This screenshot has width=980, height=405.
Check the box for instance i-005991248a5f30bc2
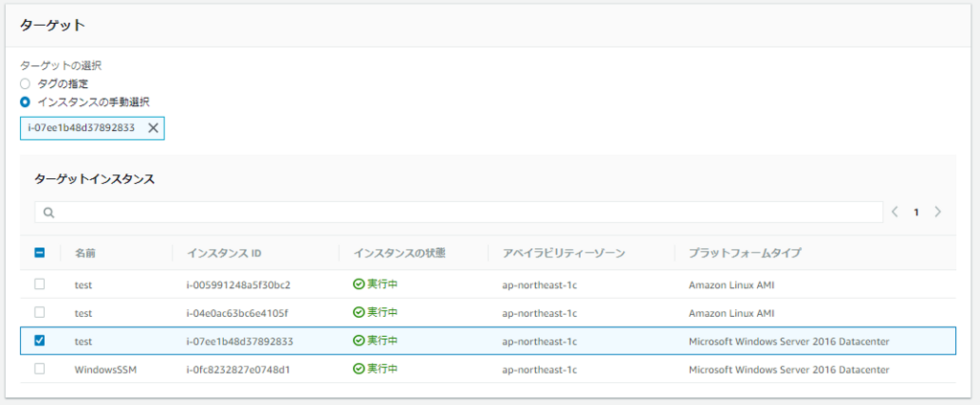(39, 284)
